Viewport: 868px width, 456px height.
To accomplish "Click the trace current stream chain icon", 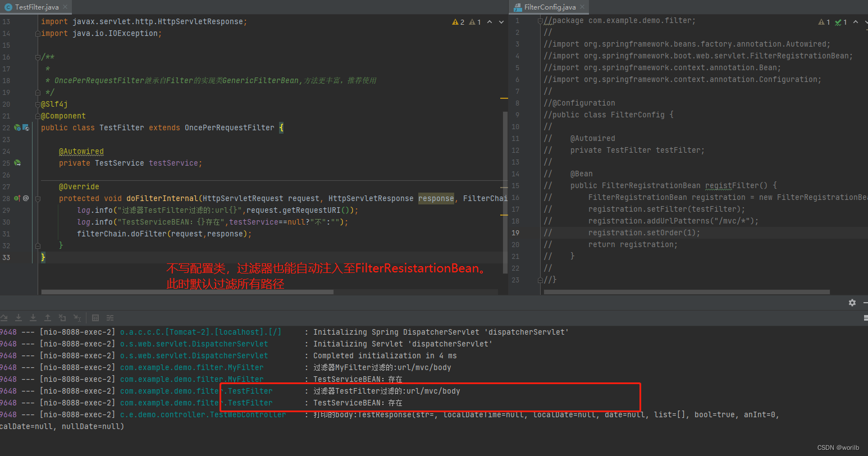I will click(x=110, y=318).
